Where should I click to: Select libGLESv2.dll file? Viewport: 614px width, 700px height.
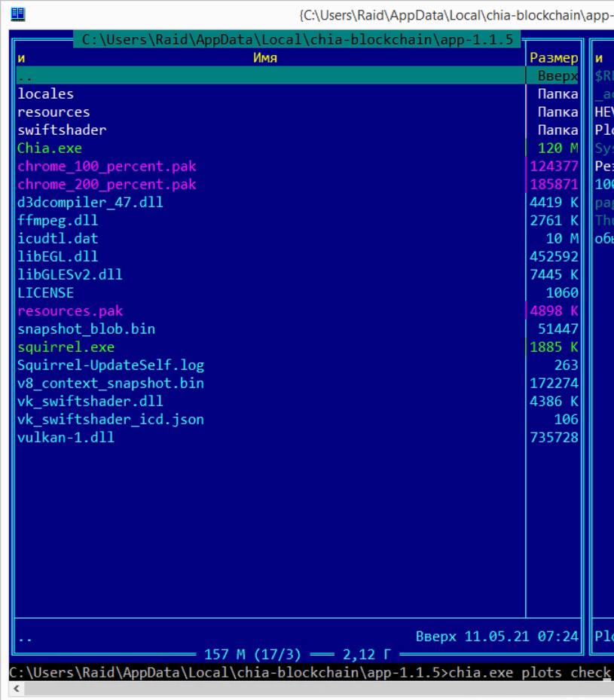click(70, 274)
